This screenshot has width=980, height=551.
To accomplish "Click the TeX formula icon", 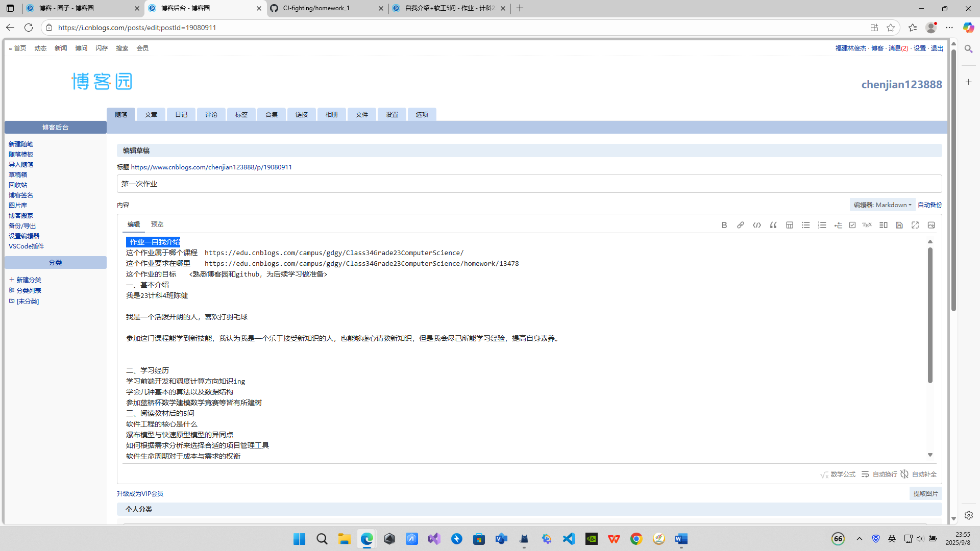I will click(x=867, y=225).
